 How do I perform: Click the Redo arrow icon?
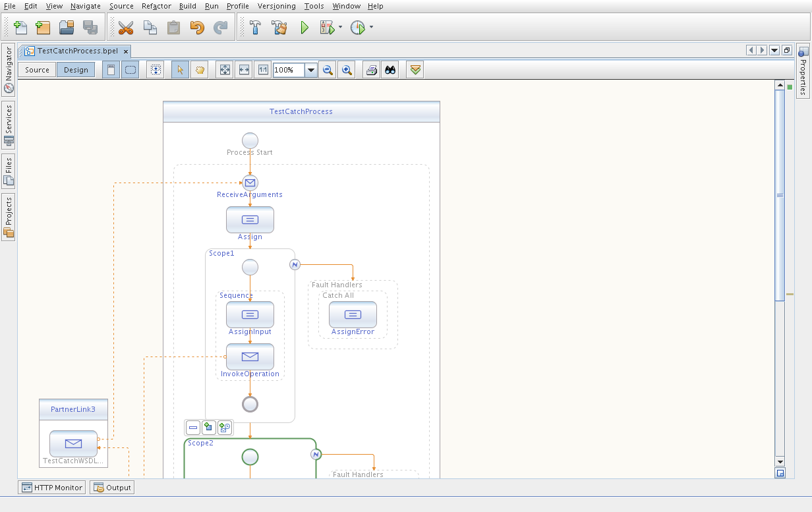(x=220, y=28)
